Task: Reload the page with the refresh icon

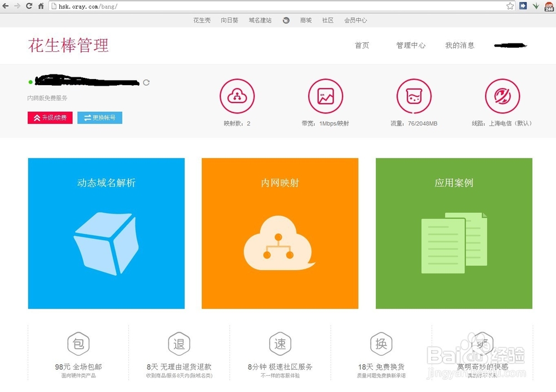Action: (x=29, y=6)
